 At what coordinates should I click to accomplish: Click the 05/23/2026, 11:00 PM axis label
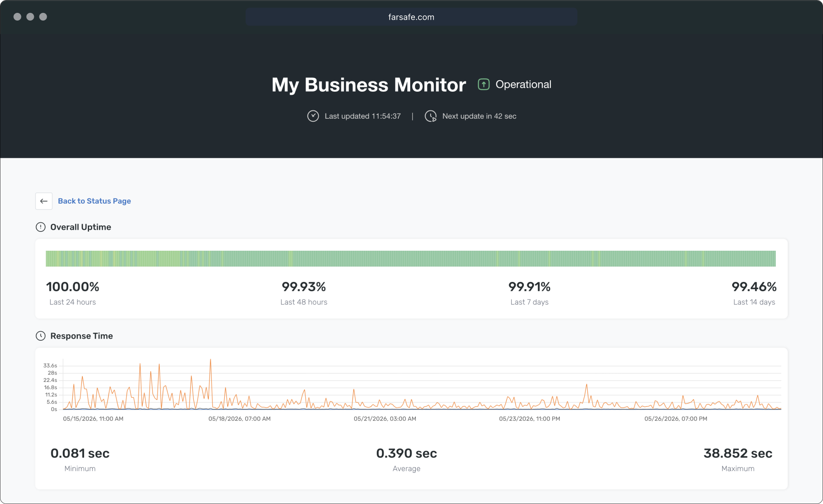[529, 419]
